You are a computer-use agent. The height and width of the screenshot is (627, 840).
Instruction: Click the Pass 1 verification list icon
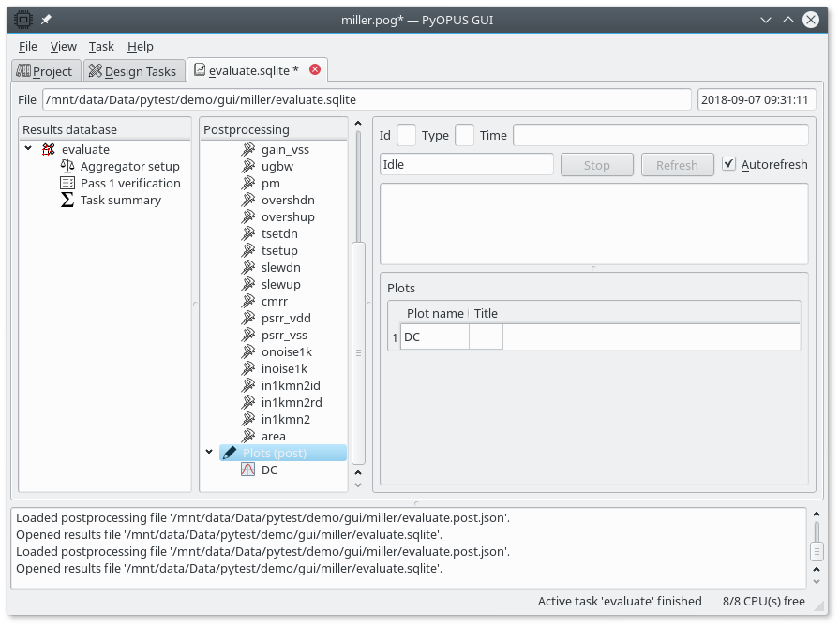click(x=67, y=183)
